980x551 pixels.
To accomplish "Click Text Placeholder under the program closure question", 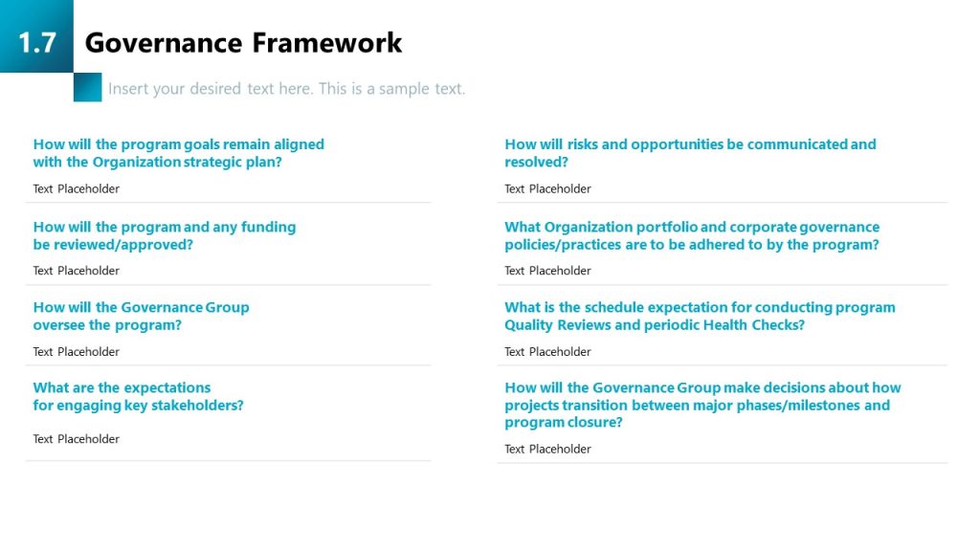I will coord(547,449).
